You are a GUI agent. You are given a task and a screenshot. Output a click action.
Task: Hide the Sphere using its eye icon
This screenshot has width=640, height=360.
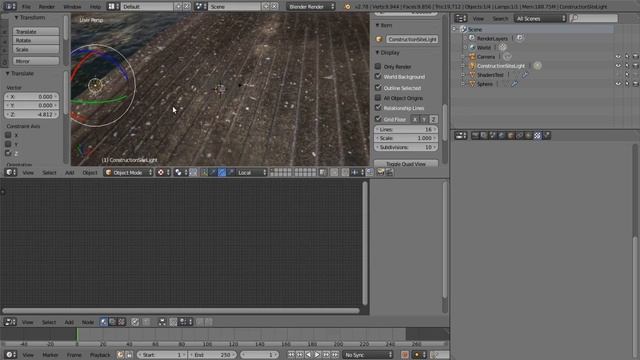click(618, 84)
